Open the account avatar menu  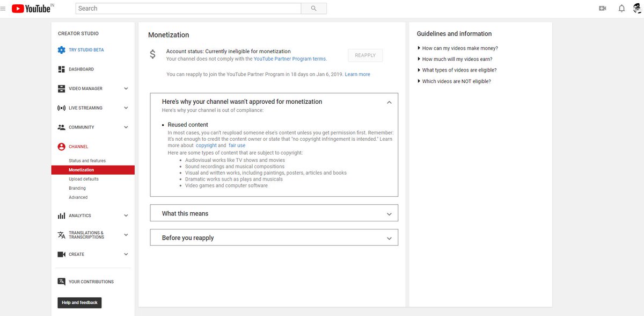[637, 9]
